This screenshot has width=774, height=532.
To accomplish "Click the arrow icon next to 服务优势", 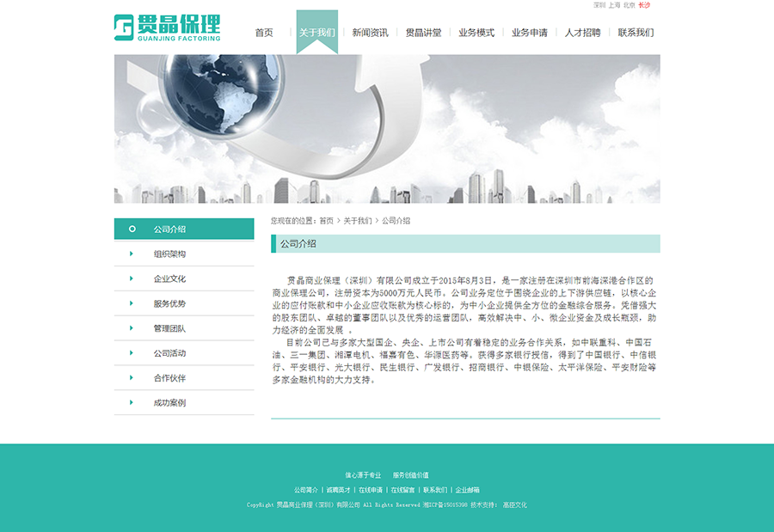I will pos(131,303).
